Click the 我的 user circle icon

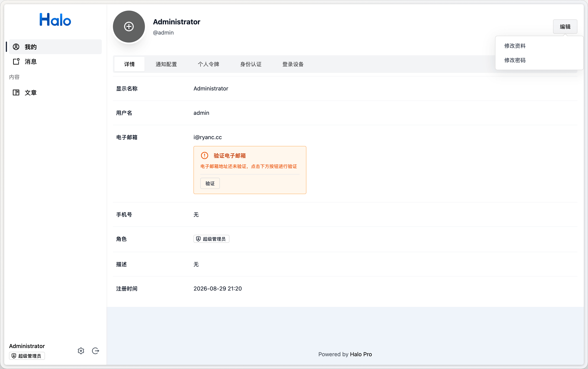(16, 47)
